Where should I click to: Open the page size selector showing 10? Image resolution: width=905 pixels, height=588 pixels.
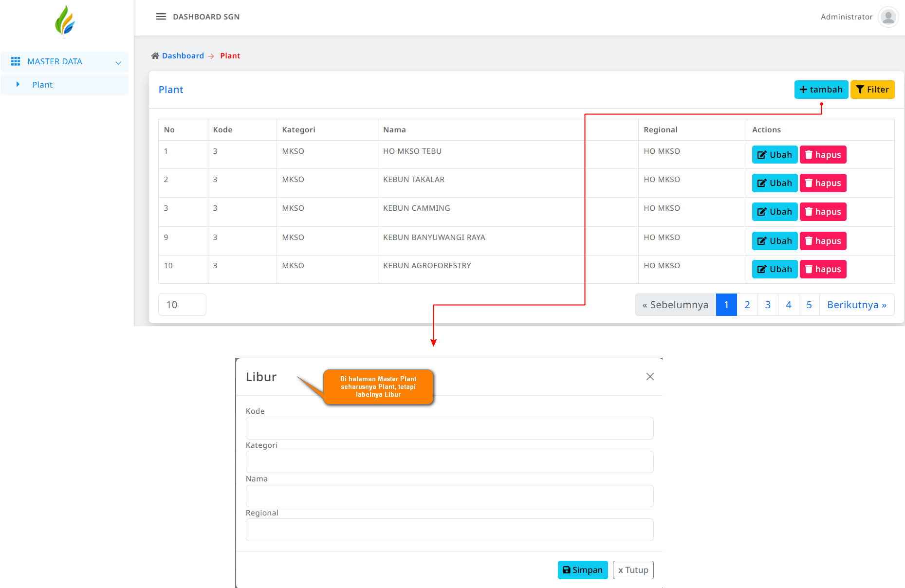pos(182,305)
